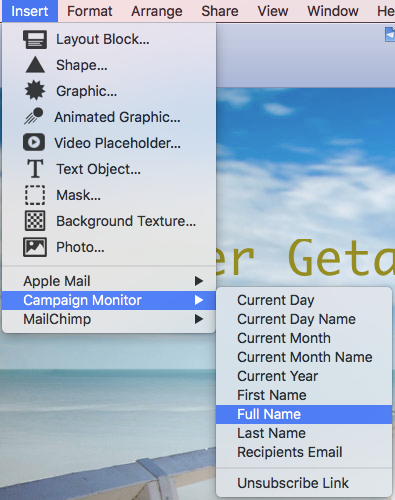The width and height of the screenshot is (395, 500).
Task: Open the Window menu
Action: [x=333, y=11]
